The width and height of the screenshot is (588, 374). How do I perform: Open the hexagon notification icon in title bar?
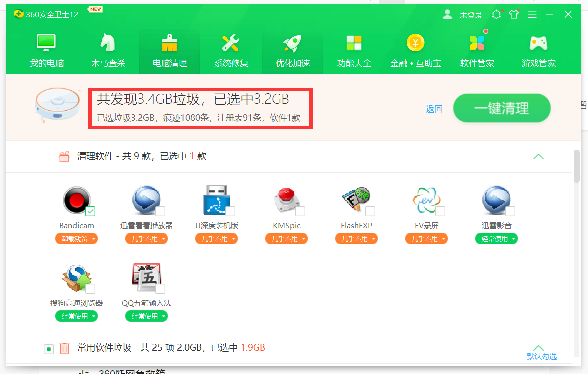click(496, 14)
